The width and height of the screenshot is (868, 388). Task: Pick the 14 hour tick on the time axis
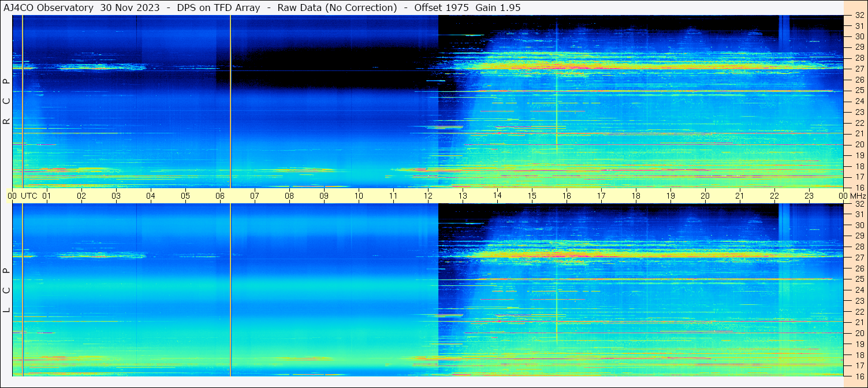(497, 196)
